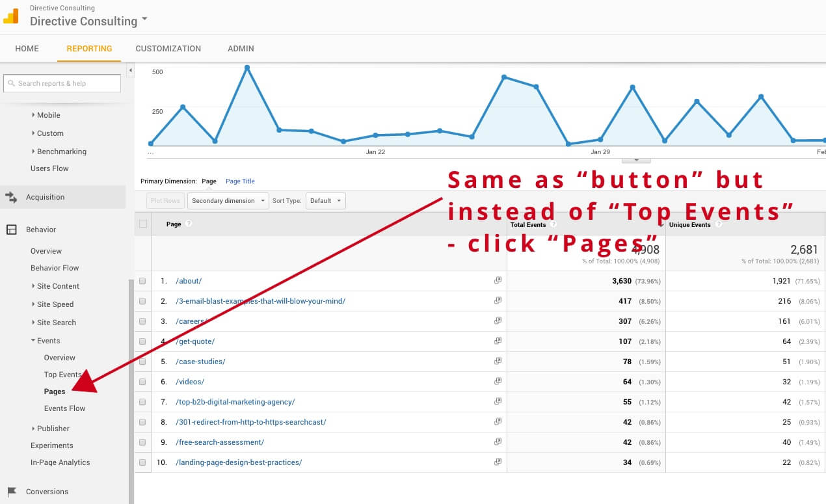Screen dimensions: 826x504
Task: Open the Admin tab
Action: pos(241,49)
